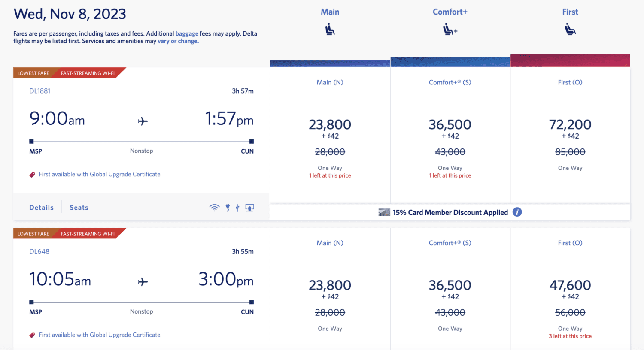The image size is (644, 350).
Task: Click the credit card icon in discount banner
Action: point(383,211)
